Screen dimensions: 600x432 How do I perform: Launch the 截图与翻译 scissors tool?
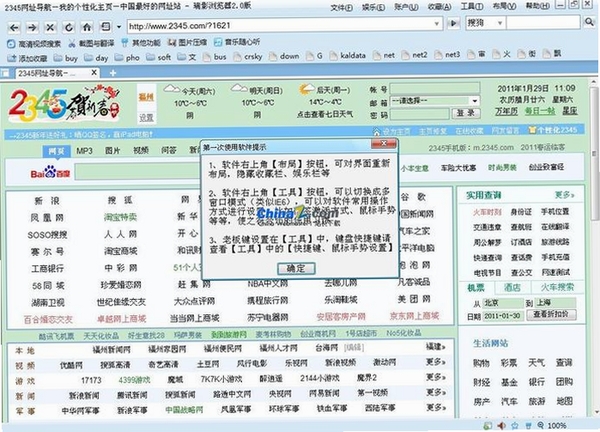[91, 43]
